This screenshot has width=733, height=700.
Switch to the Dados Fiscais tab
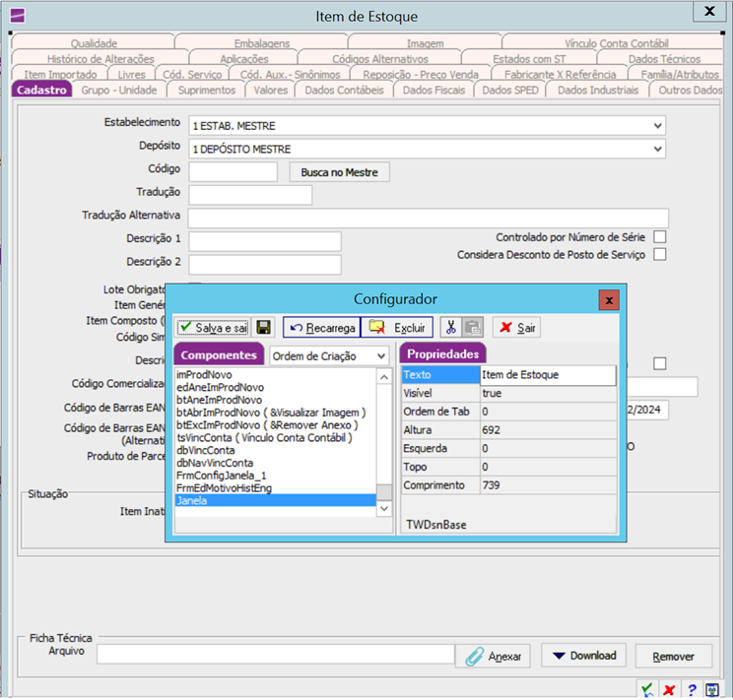(433, 91)
